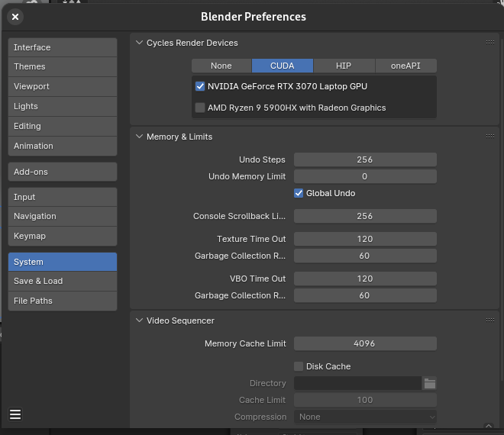Collapse the Video Sequencer section
The width and height of the screenshot is (504, 435).
click(x=139, y=321)
